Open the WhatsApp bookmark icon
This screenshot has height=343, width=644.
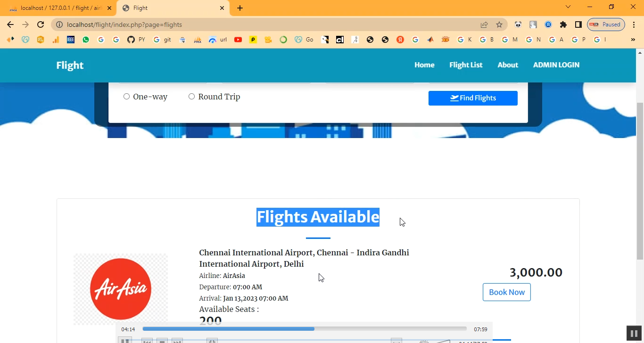(85, 40)
